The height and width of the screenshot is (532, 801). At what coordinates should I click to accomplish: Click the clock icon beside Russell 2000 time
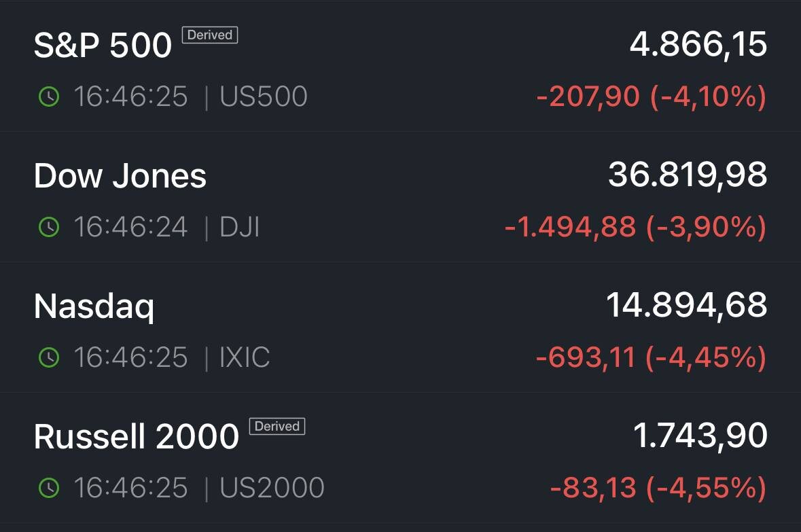48,488
